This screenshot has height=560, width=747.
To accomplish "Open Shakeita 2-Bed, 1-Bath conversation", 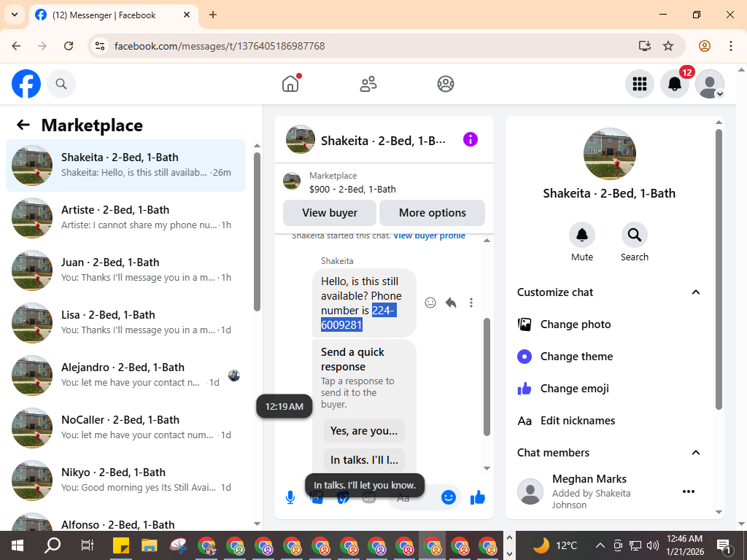I will click(125, 166).
